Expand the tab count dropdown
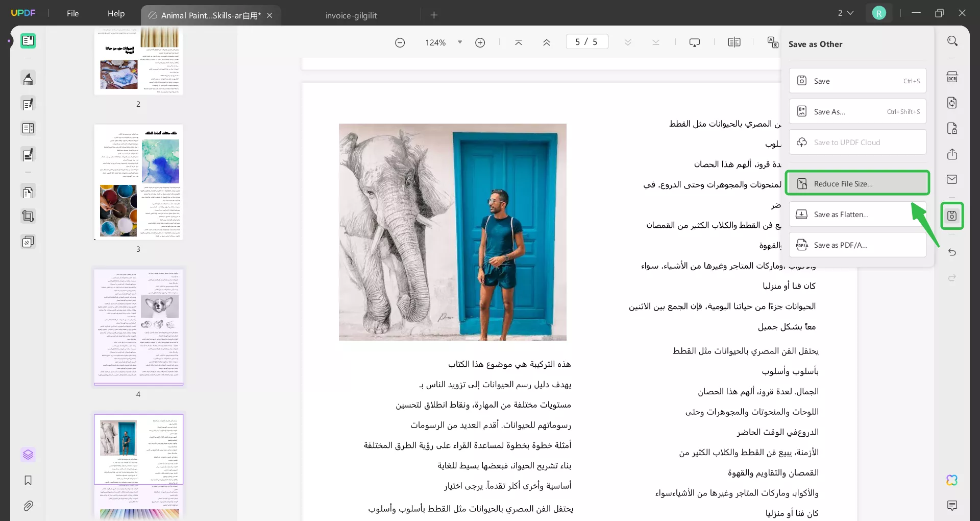 pos(845,13)
